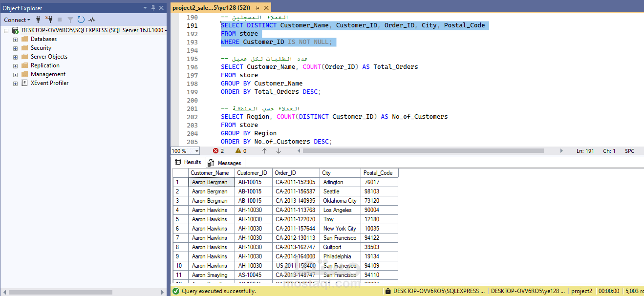The image size is (644, 296).
Task: Click the Connect Object Explorer plug icon
Action: pos(38,20)
